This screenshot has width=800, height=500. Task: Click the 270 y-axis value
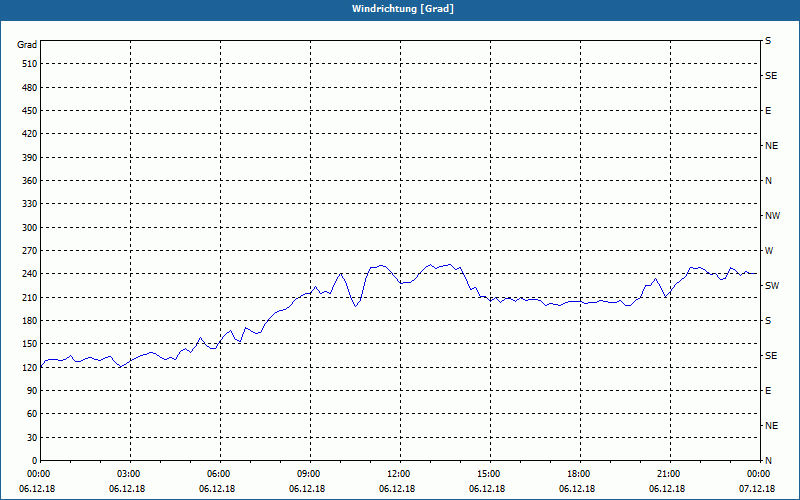(x=30, y=251)
